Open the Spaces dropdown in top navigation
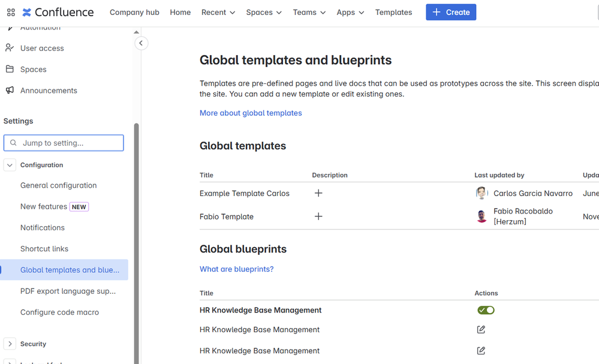 tap(264, 12)
